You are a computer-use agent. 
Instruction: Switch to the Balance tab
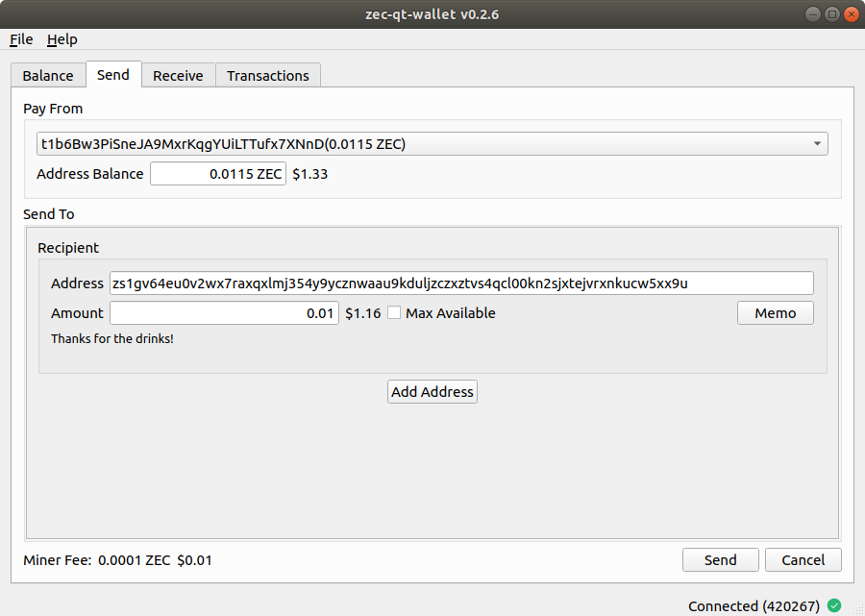(48, 76)
